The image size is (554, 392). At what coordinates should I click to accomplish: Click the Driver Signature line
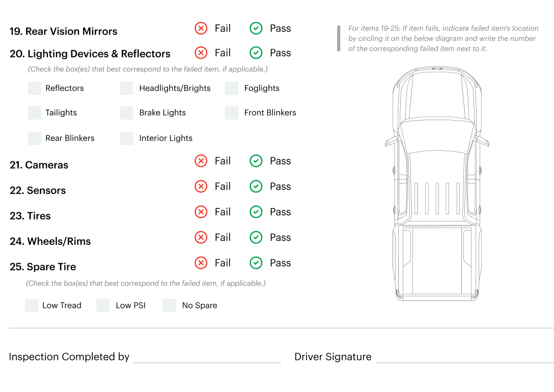point(465,357)
